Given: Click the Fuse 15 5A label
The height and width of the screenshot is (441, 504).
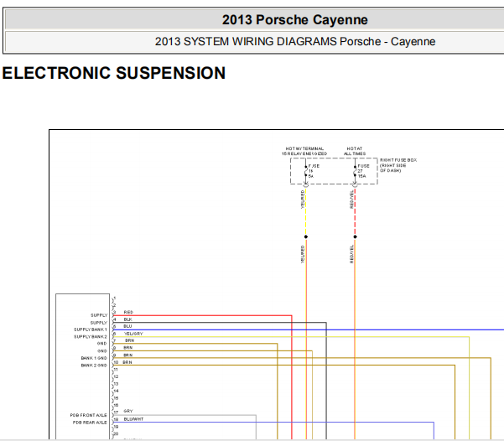Looking at the screenshot, I should [314, 171].
